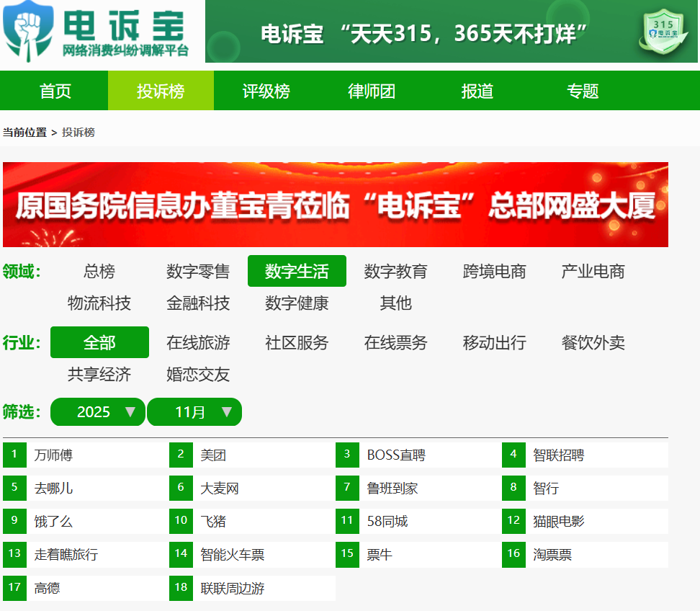Screen dimensions: 700x611
Task: Click the 总榜 domain button
Action: click(99, 272)
